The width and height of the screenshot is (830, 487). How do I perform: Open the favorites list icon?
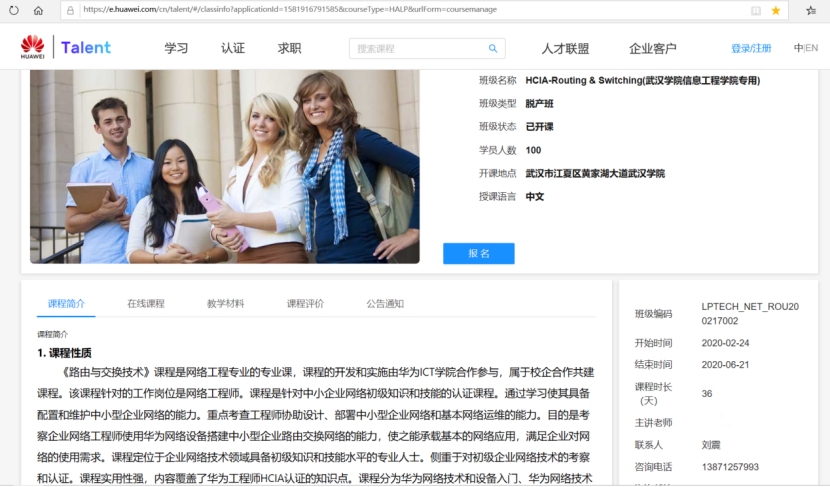coord(811,10)
